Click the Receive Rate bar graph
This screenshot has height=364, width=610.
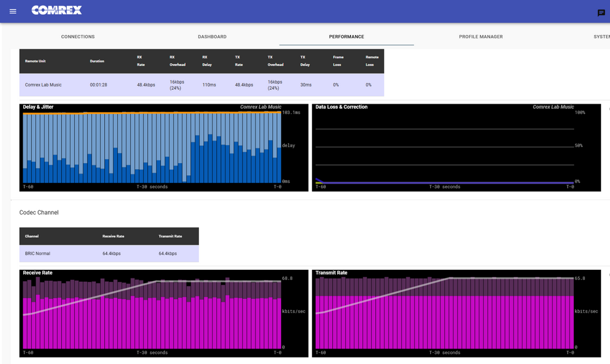click(152, 313)
